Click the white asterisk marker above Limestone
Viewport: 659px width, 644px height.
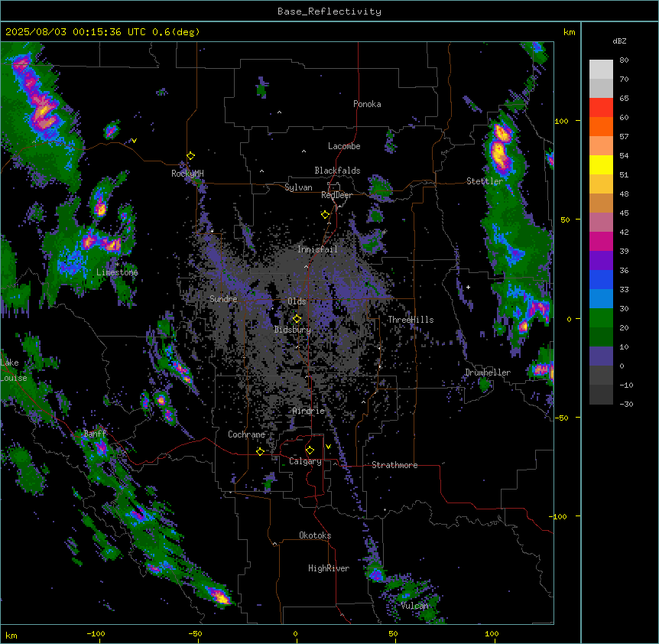click(x=117, y=265)
